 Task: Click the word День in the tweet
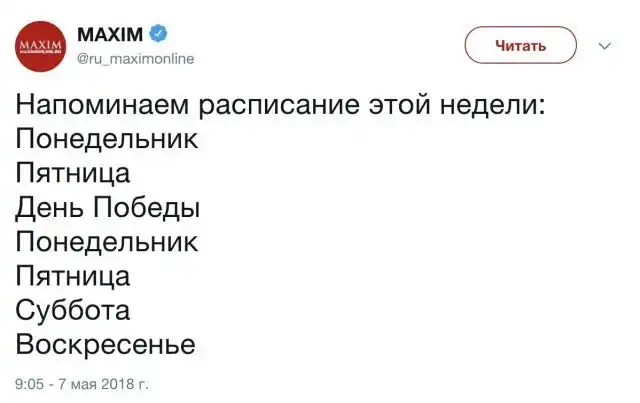[49, 207]
